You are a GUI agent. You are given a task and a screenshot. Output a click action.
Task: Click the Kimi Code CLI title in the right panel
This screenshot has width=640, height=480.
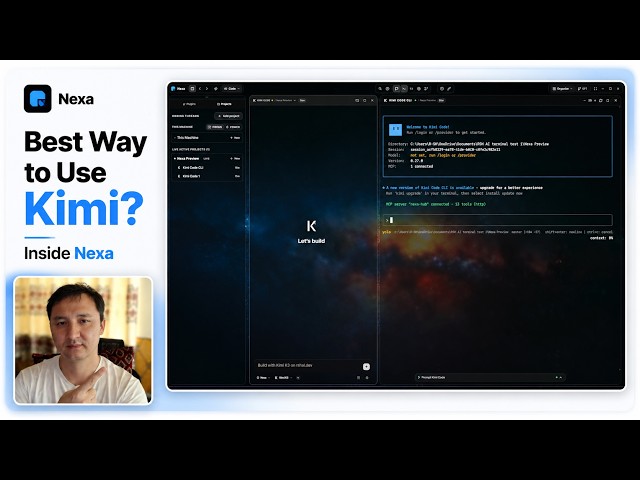[398, 100]
